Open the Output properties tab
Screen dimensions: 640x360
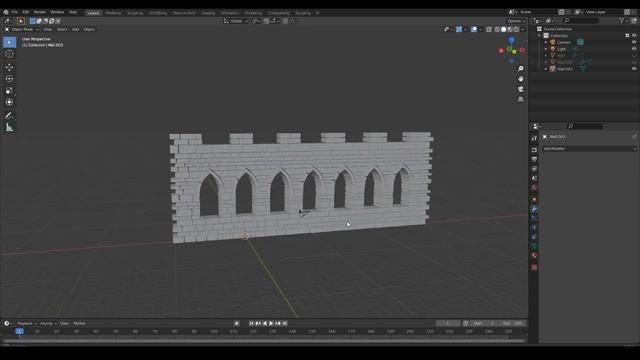click(534, 159)
